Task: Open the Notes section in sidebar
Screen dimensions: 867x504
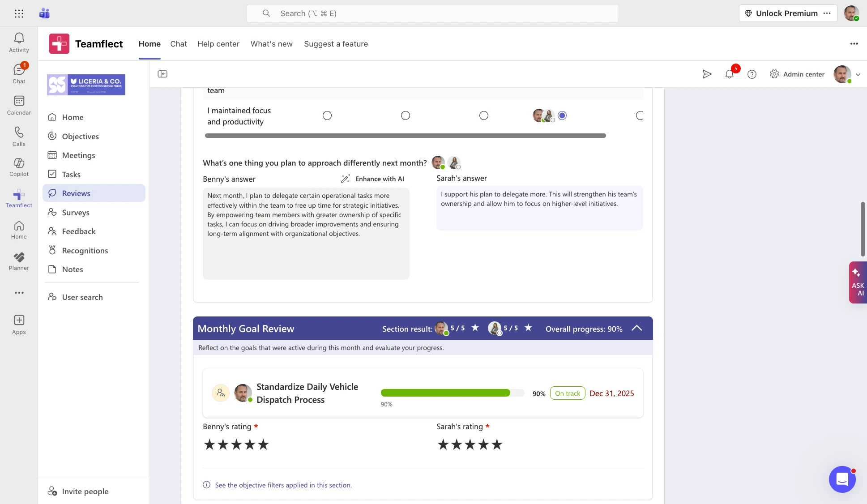Action: coord(73,269)
